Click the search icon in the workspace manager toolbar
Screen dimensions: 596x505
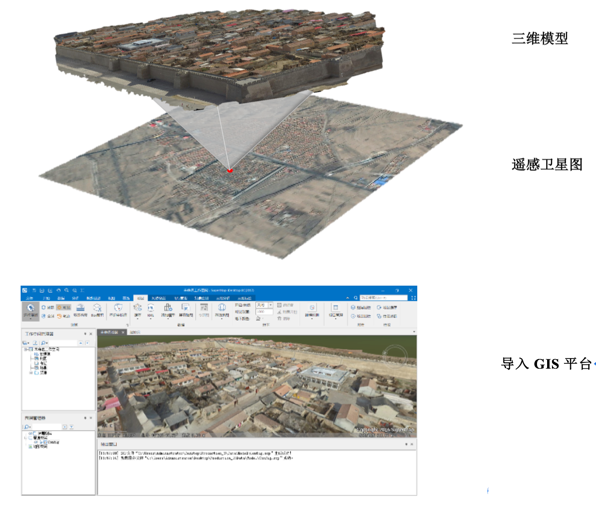(43, 343)
